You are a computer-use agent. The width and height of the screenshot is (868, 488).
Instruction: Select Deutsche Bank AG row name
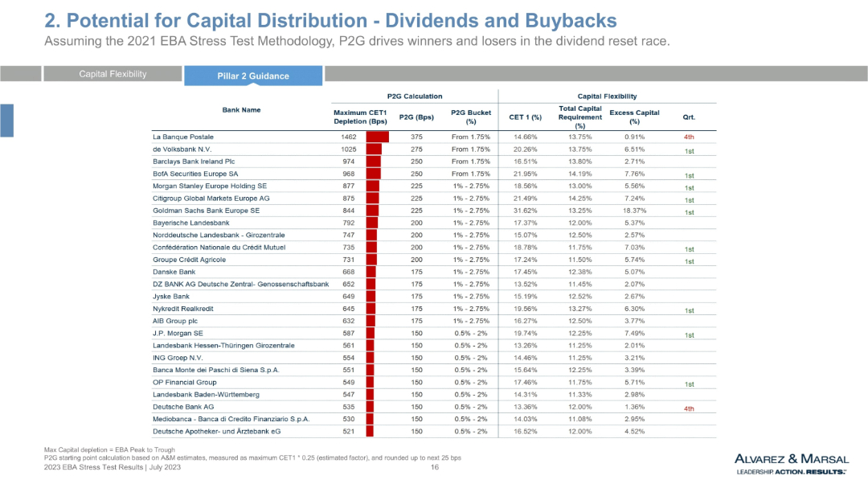183,407
